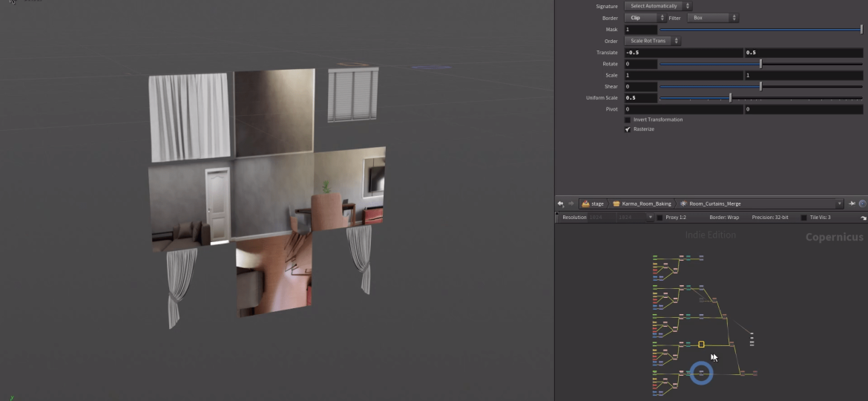Enable the Invert Transformation checkbox
Screen dimensions: 868x401
628,120
